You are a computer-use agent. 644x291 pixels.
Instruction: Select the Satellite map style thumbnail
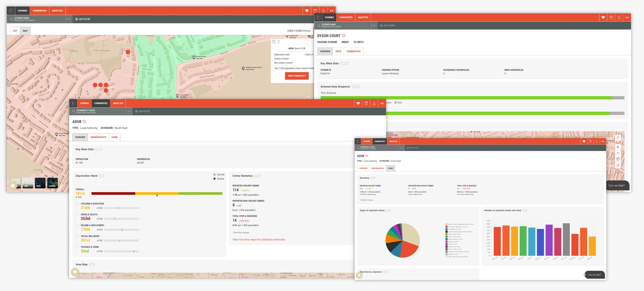(52, 183)
